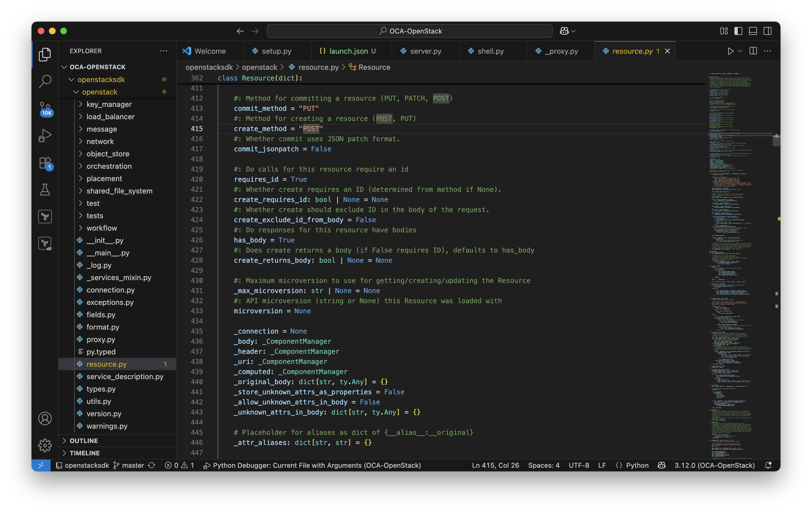Click the master branch in status bar

click(128, 465)
